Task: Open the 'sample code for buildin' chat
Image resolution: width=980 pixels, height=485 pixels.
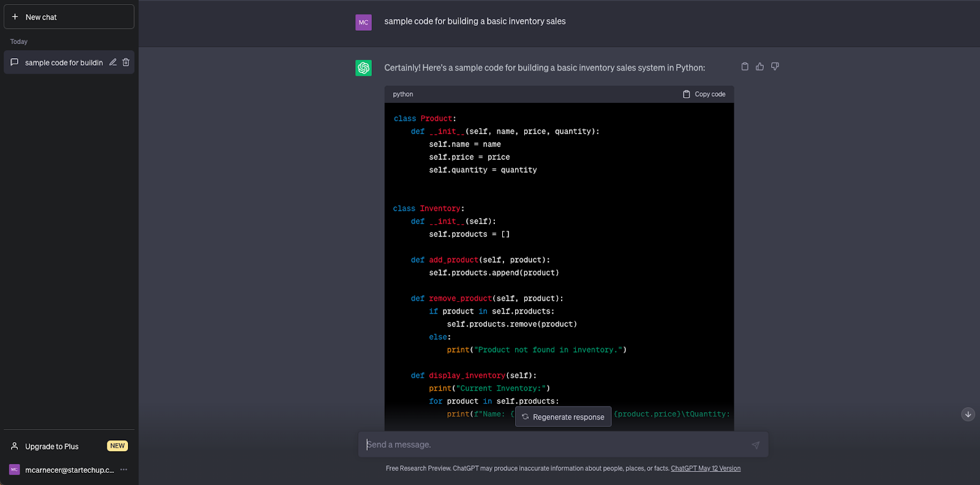Action: [x=63, y=62]
